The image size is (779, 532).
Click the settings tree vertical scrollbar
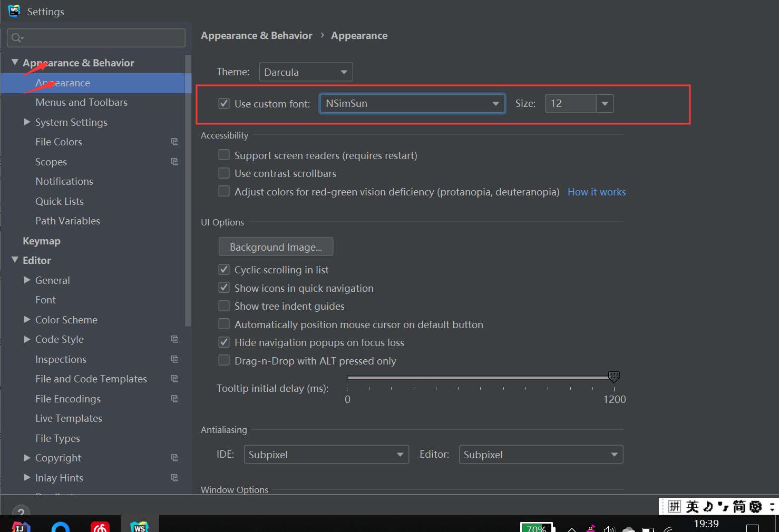[x=188, y=190]
